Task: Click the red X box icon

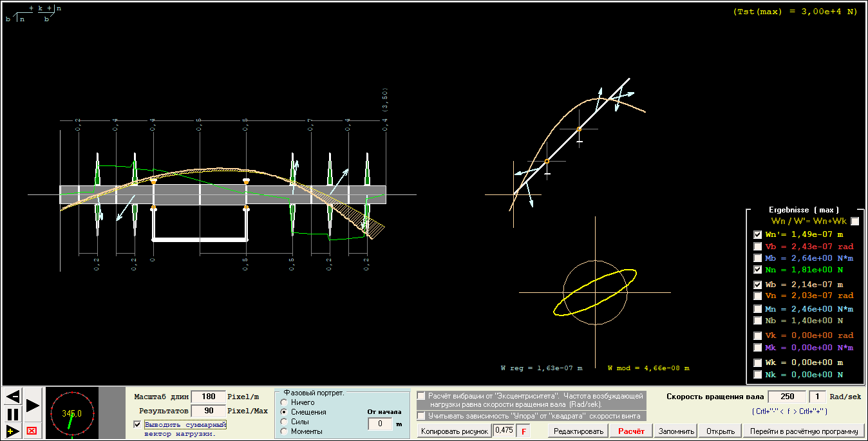Action: click(32, 431)
